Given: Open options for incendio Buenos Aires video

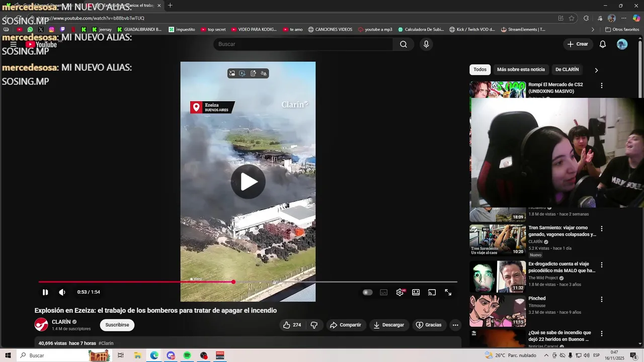Looking at the screenshot, I should [601, 334].
